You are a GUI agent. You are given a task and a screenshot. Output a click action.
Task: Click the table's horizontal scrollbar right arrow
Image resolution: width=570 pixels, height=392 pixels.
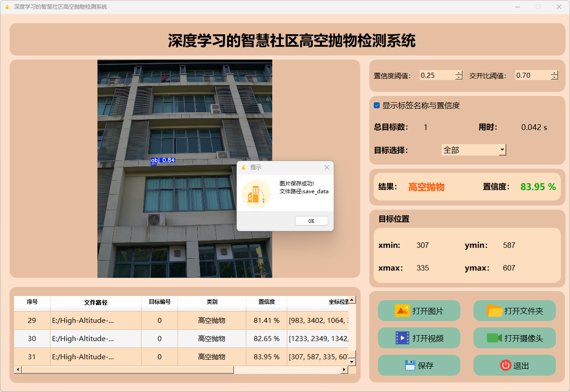(x=345, y=370)
